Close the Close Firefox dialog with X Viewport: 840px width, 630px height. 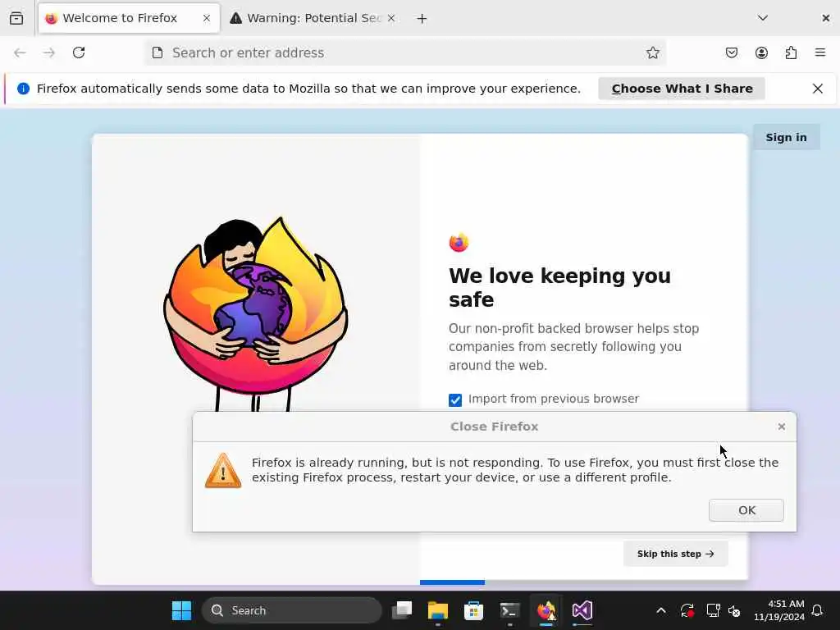tap(782, 427)
